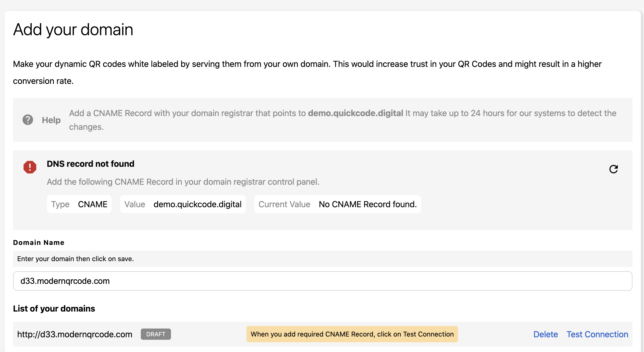This screenshot has width=644, height=352.
Task: Click the 'Enter your domain then click' hint
Action: (x=76, y=259)
